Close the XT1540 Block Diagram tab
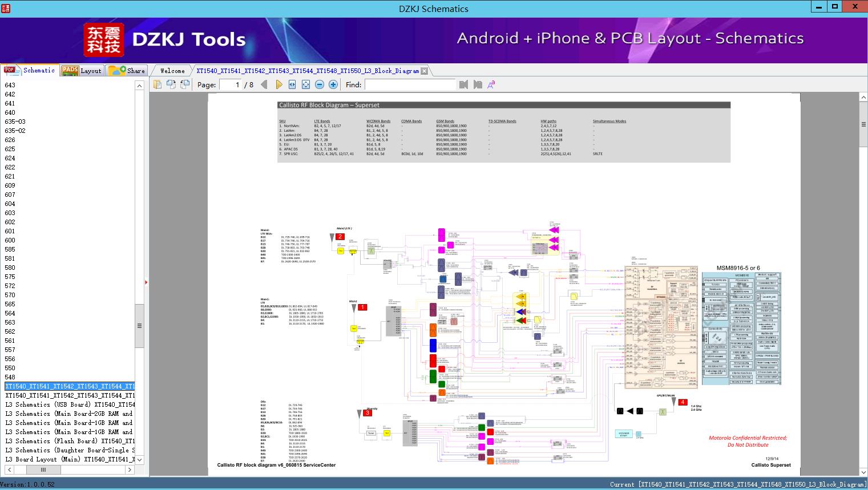868x490 pixels. [x=424, y=71]
